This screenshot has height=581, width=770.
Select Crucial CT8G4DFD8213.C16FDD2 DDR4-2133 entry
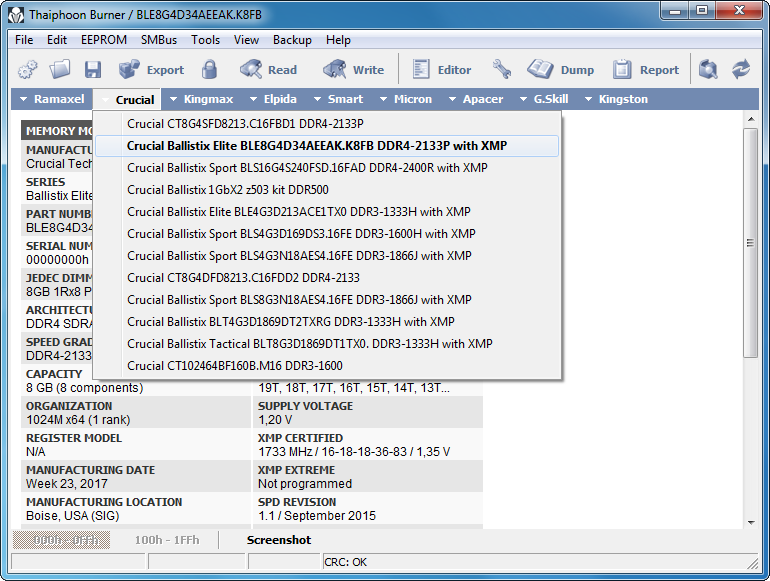point(327,278)
